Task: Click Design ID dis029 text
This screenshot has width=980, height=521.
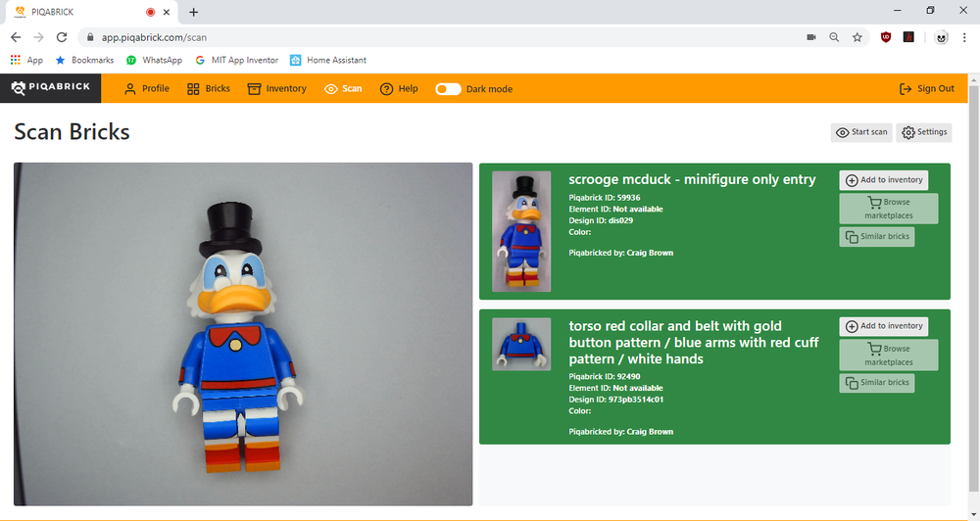Action: (601, 220)
